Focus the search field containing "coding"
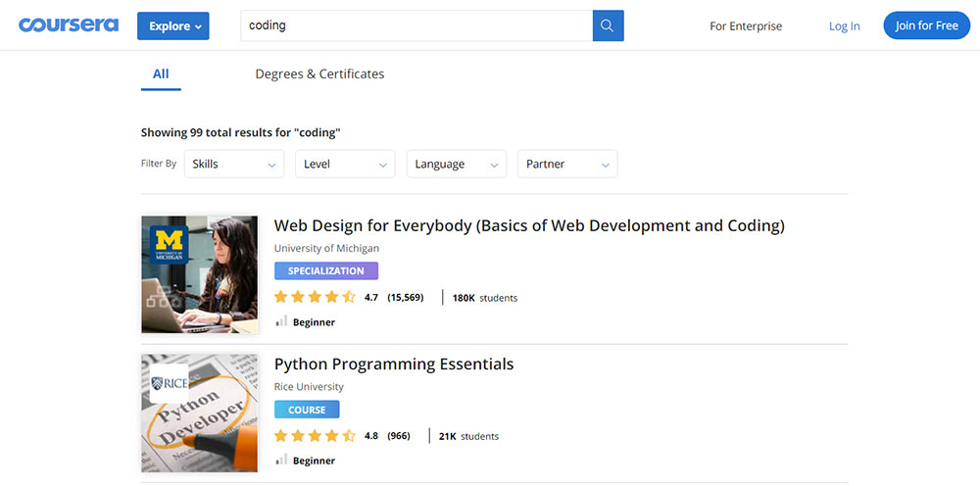Image resolution: width=980 pixels, height=486 pixels. [416, 25]
